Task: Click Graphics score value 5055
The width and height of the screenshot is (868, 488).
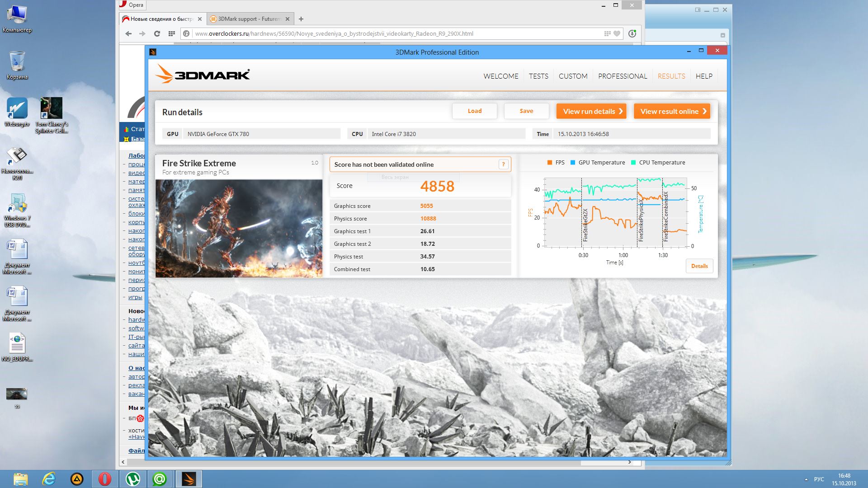Action: [x=427, y=206]
